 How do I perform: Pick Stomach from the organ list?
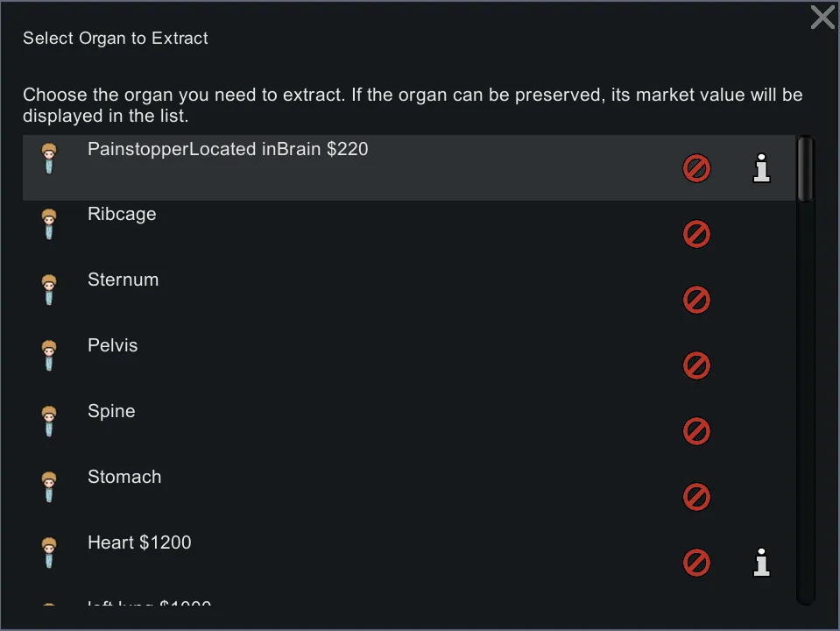point(124,478)
